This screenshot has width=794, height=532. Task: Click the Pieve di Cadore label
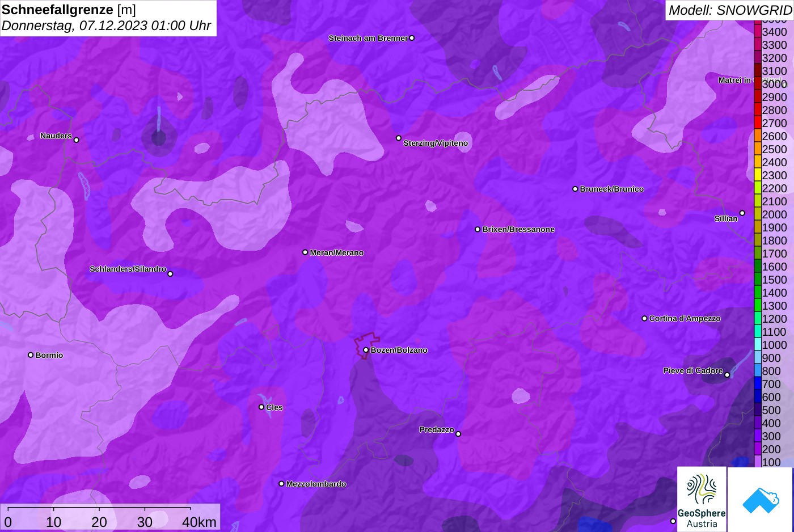[693, 370]
